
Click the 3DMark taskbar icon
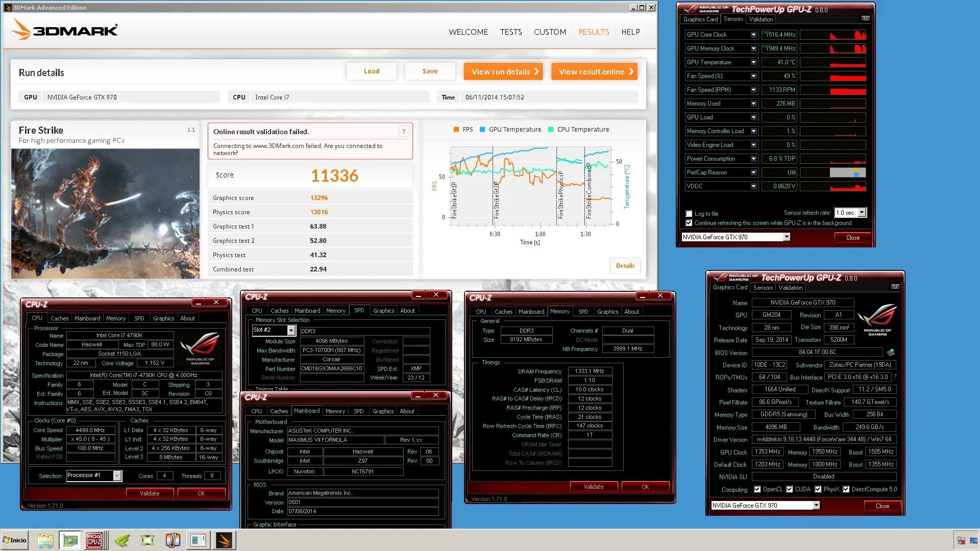point(224,540)
